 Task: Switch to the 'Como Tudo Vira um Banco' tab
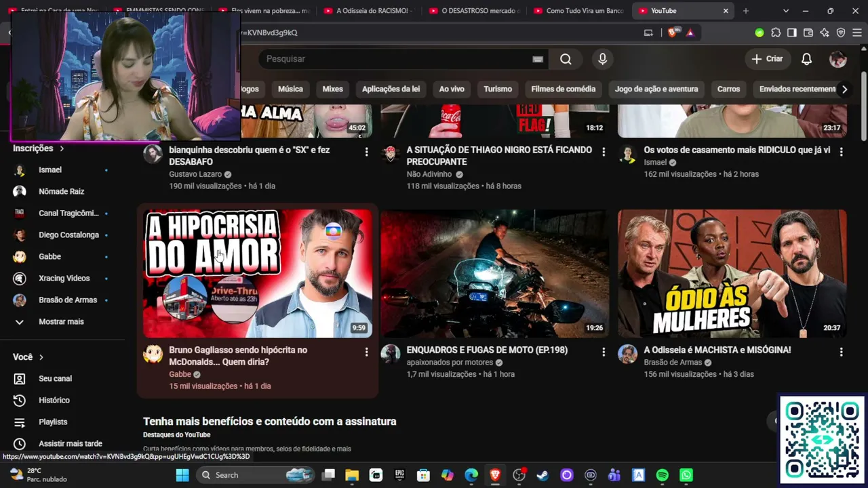[578, 11]
